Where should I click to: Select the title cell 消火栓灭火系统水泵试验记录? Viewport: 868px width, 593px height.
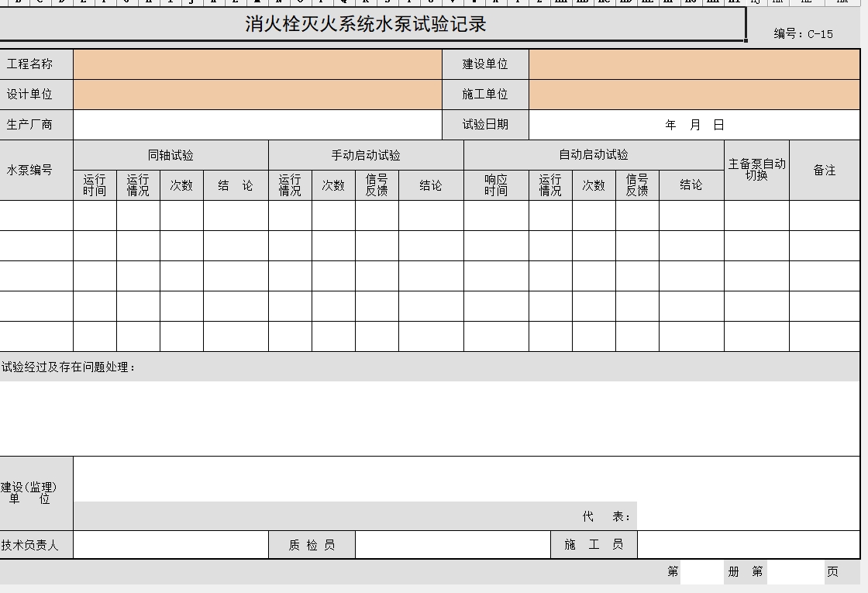[x=373, y=24]
